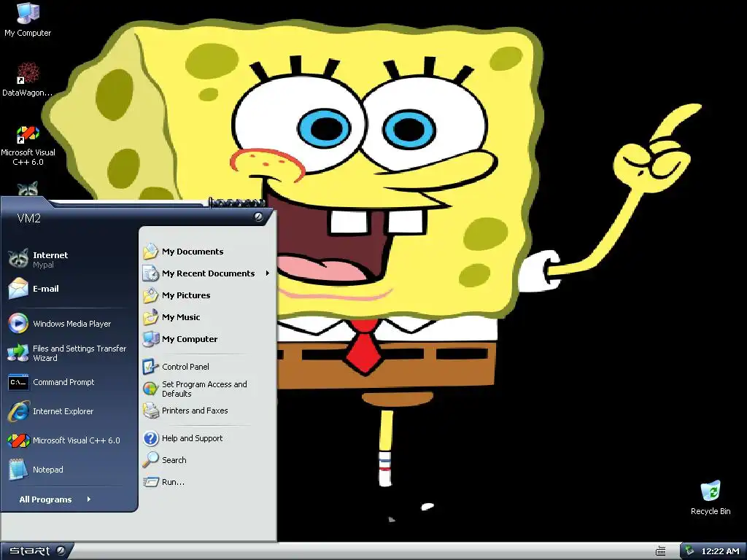Screen dimensions: 747x560
Task: Open Files and Settings Transfer Wizard icon
Action: coord(18,353)
